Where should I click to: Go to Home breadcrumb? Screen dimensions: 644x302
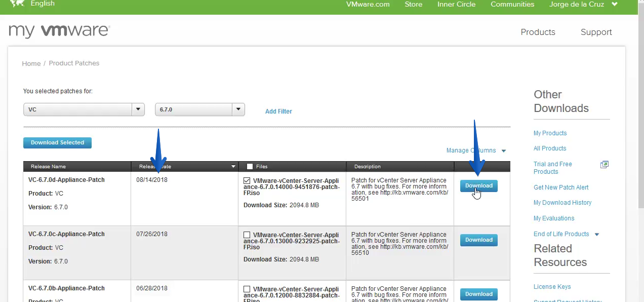31,63
